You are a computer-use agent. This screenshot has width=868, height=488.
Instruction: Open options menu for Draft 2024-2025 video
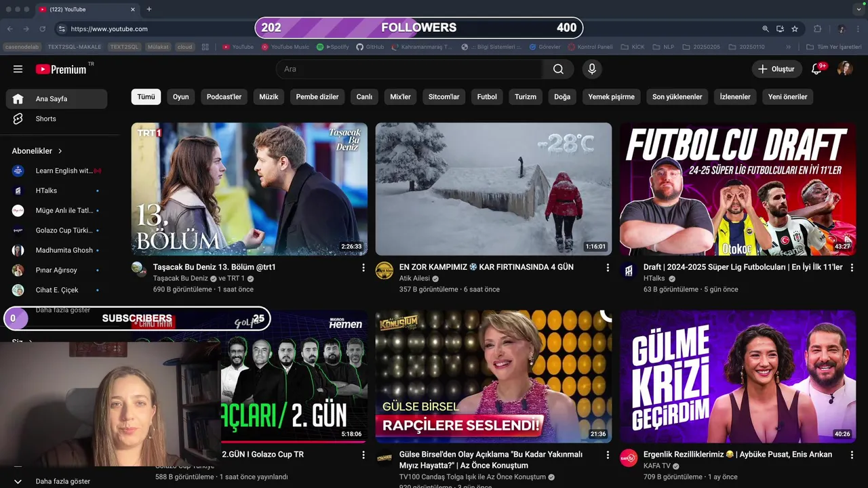[852, 268]
